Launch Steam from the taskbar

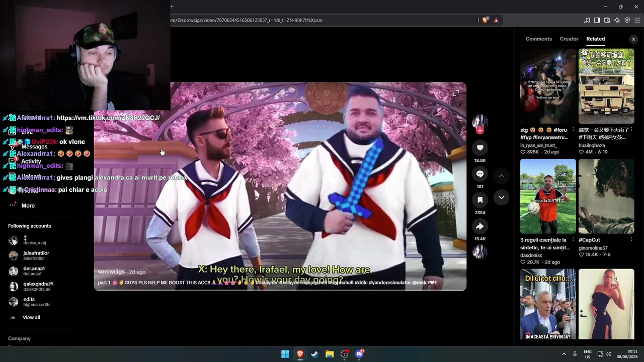pyautogui.click(x=314, y=354)
